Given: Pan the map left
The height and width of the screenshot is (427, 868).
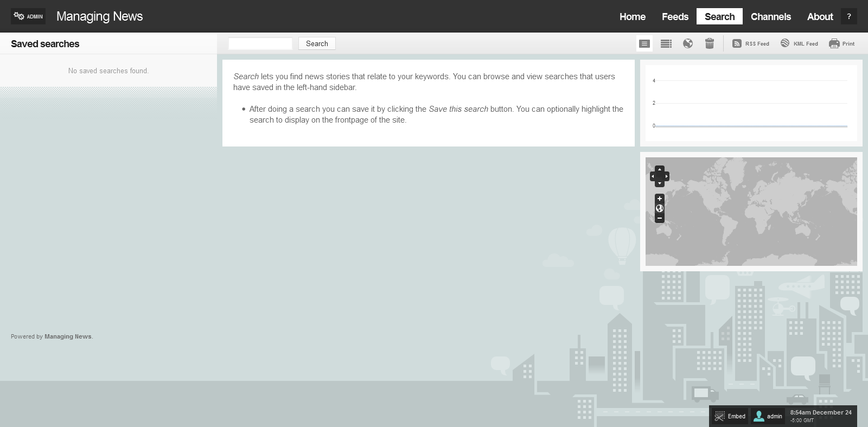Looking at the screenshot, I should 653,176.
